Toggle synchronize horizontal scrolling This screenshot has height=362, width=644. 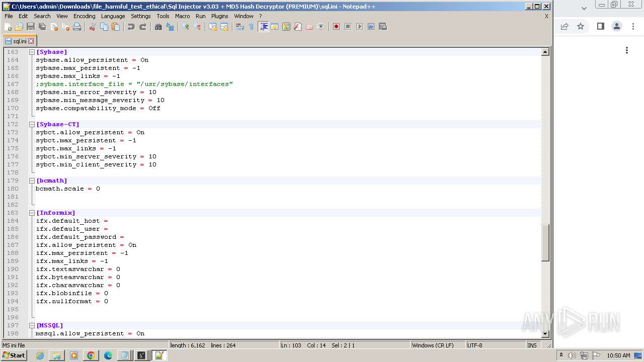click(x=224, y=27)
